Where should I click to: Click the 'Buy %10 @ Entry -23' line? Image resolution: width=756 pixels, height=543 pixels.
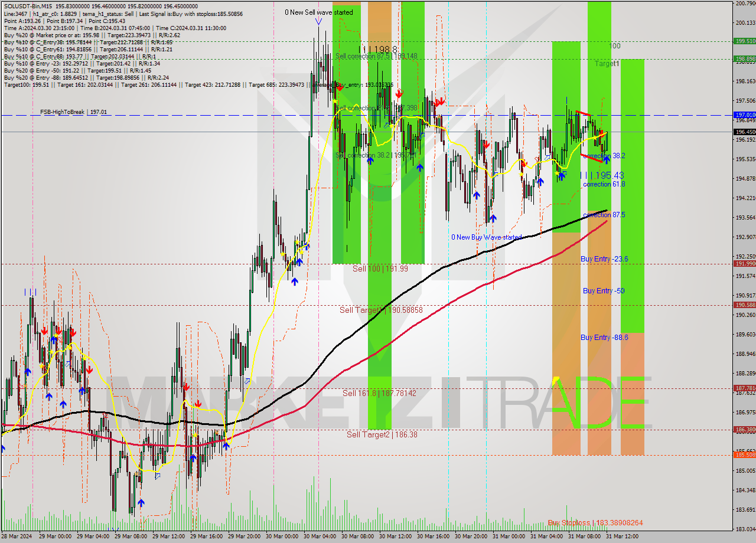tap(82, 64)
